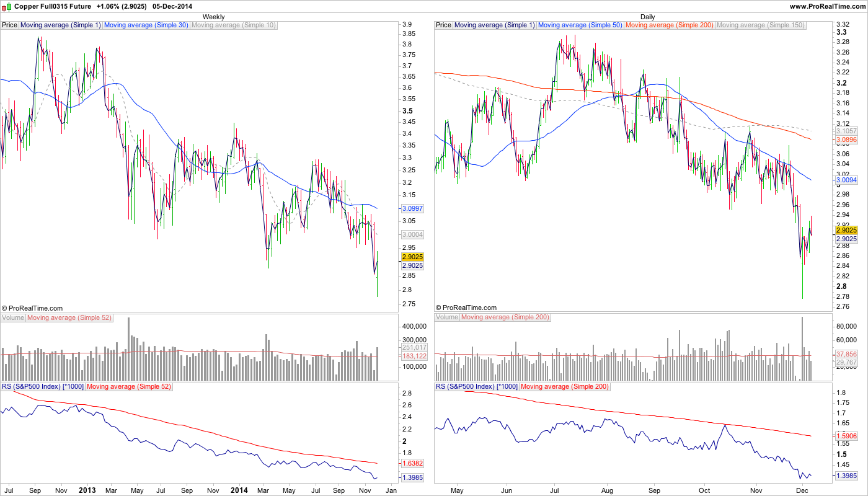Screen dimensions: 868x496
Task: Toggle Moving average (Simple 30) on Weekly chart
Action: click(x=146, y=25)
